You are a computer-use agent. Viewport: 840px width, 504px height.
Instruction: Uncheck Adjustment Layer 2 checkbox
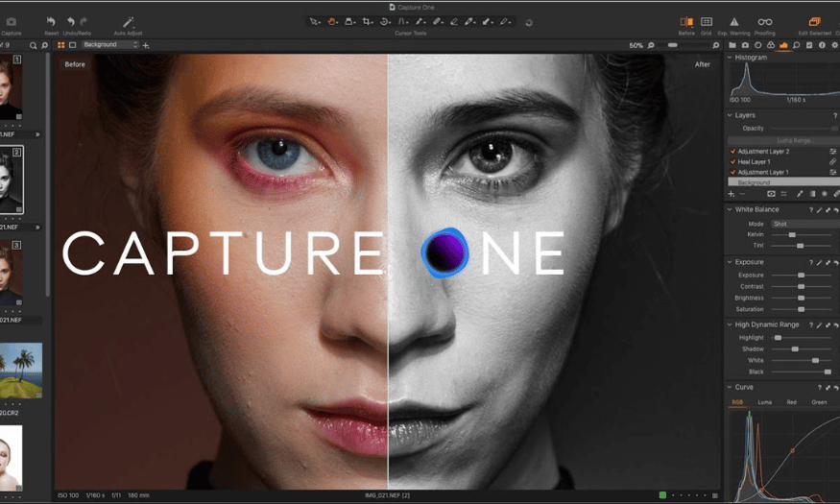[x=732, y=152]
